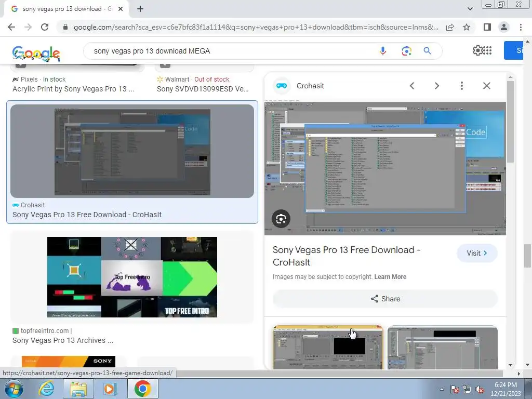Click the address bar URL
Image resolution: width=532 pixels, height=399 pixels.
pos(256,27)
